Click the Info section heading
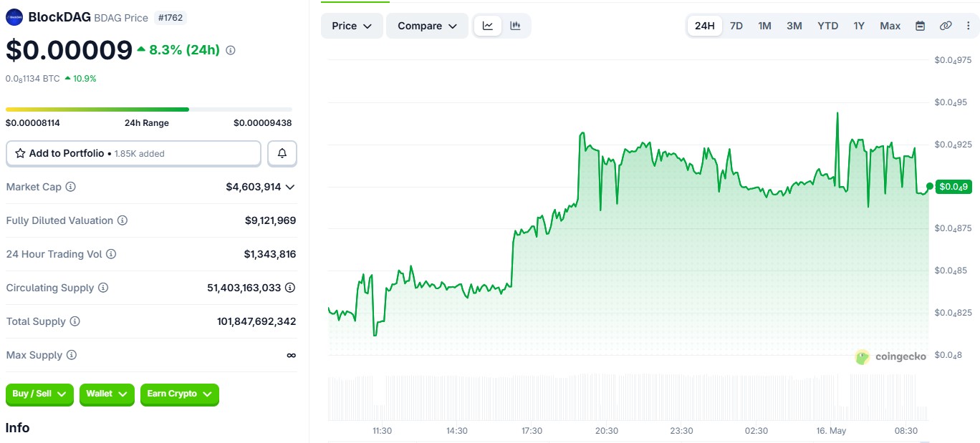This screenshot has height=443, width=980. [18, 428]
